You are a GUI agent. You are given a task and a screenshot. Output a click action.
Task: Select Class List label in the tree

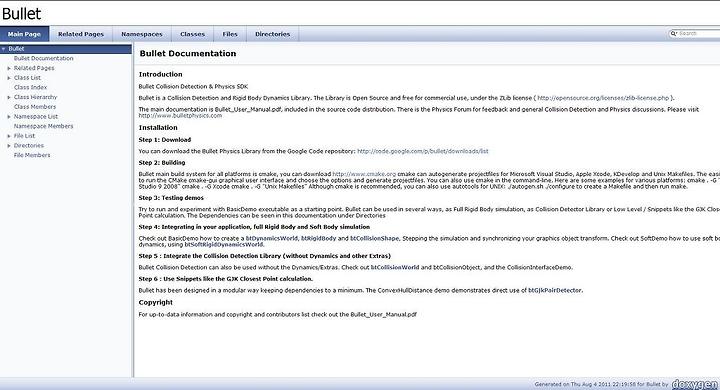tap(27, 78)
